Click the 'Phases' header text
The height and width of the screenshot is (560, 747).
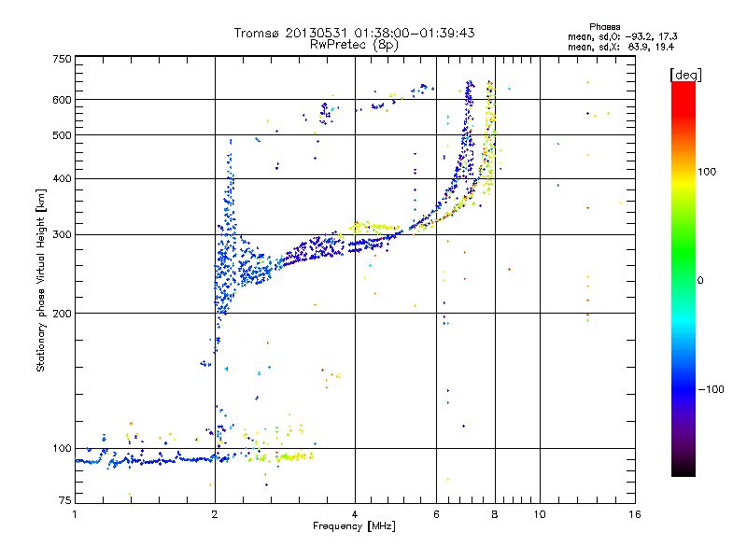[604, 27]
